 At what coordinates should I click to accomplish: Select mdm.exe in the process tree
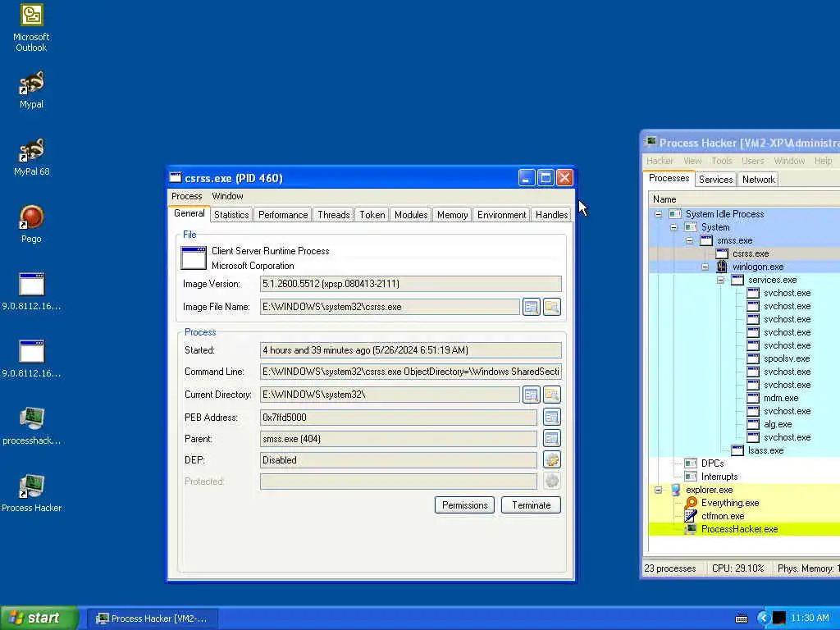click(x=781, y=398)
